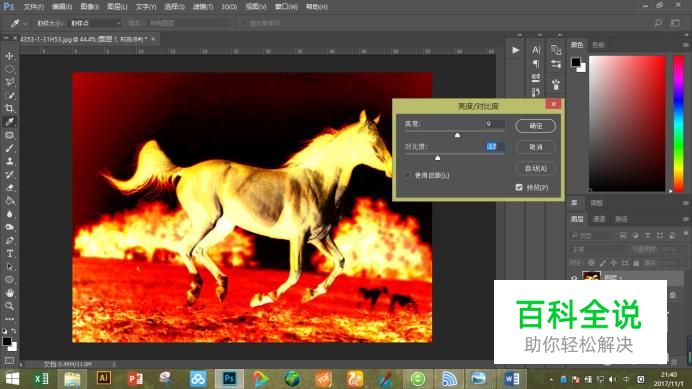Screen dimensions: 692x389
Task: Click the contrast slider handle
Action: pos(437,158)
